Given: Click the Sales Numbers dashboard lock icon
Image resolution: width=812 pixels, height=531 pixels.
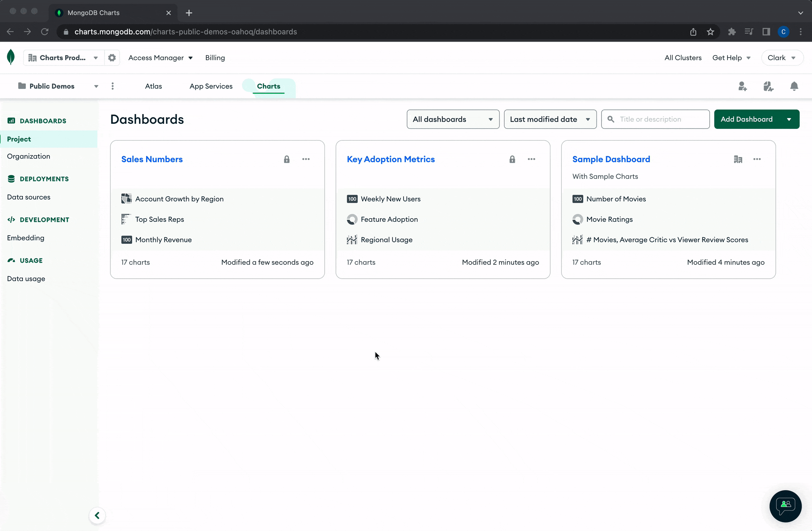Looking at the screenshot, I should [x=286, y=158].
